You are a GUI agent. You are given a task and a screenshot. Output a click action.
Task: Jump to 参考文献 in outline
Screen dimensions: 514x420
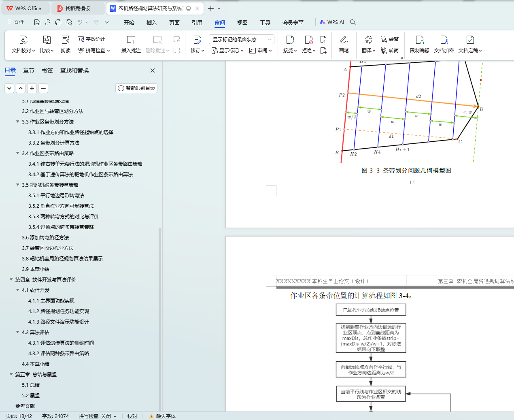25,406
